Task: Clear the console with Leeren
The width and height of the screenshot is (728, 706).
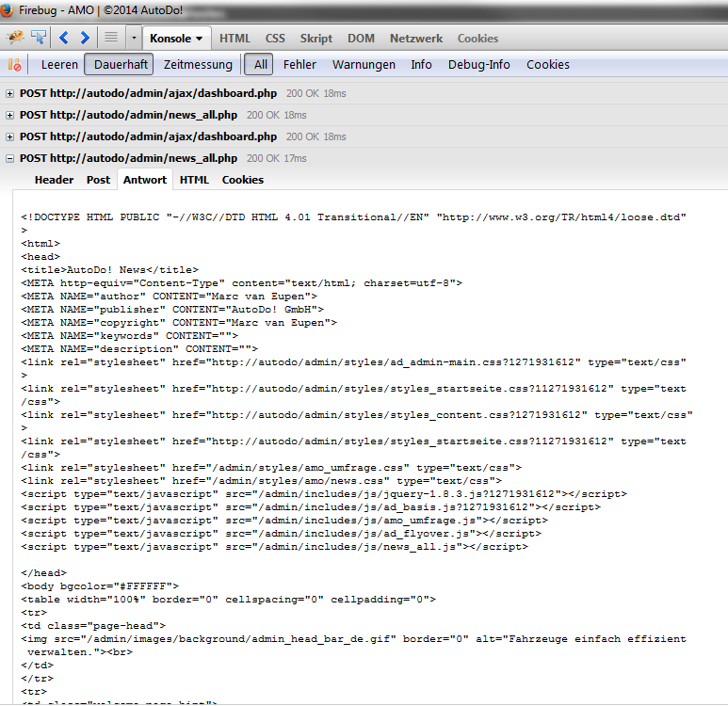Action: [59, 65]
